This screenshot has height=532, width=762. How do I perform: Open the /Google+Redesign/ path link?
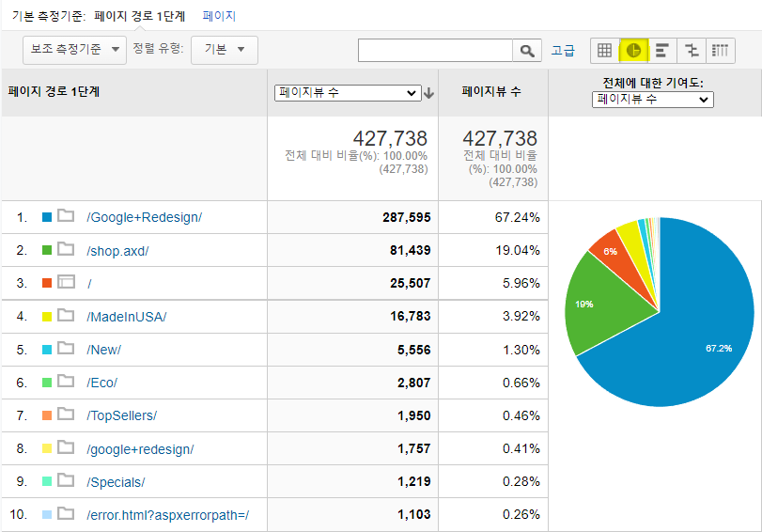click(145, 217)
